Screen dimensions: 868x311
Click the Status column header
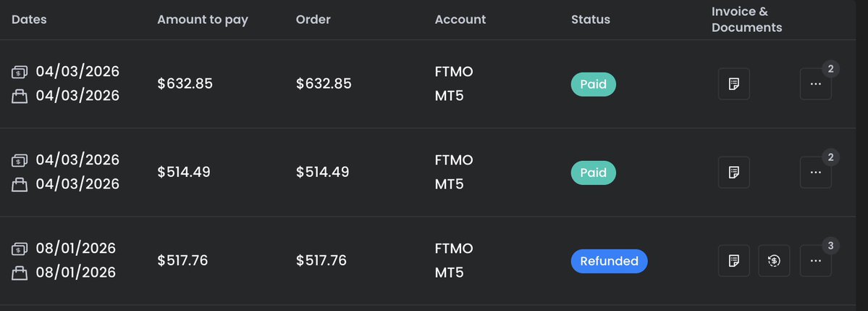point(590,20)
